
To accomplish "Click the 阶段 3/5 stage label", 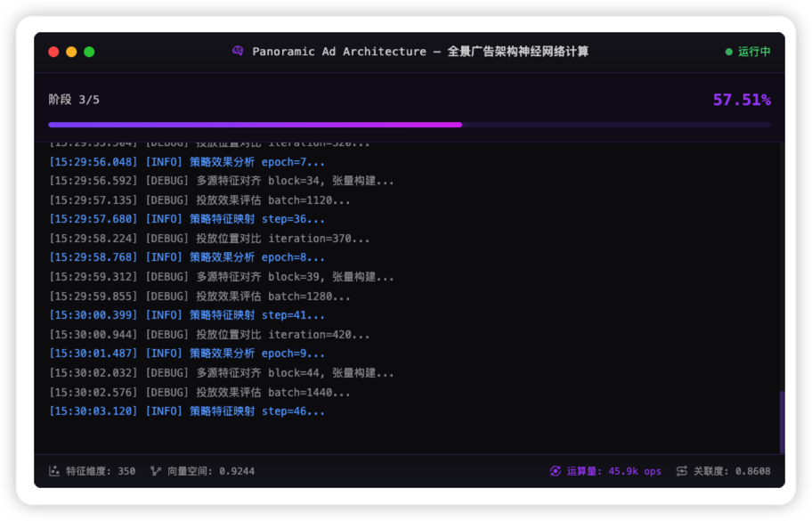I will coord(74,100).
